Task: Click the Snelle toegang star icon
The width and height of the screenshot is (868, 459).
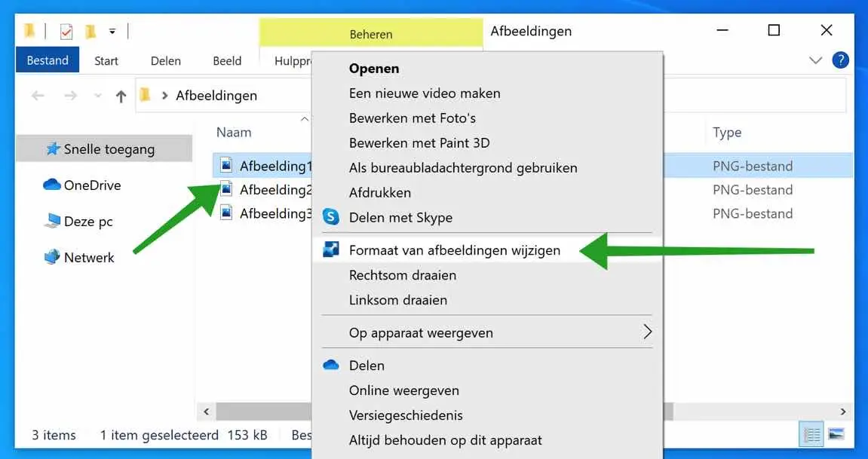Action: click(x=53, y=148)
